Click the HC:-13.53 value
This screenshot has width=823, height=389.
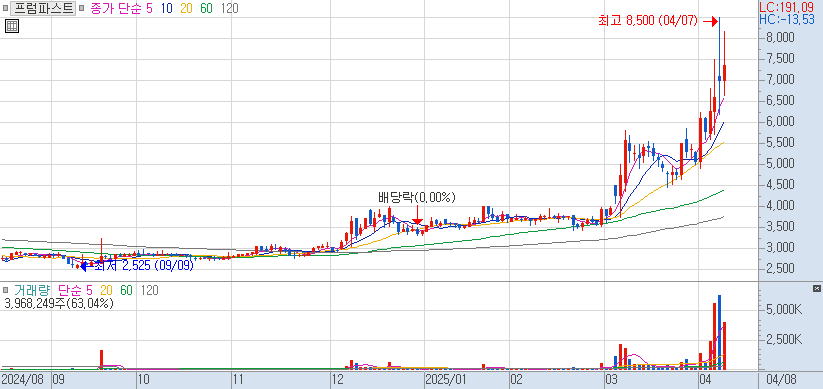(x=787, y=19)
